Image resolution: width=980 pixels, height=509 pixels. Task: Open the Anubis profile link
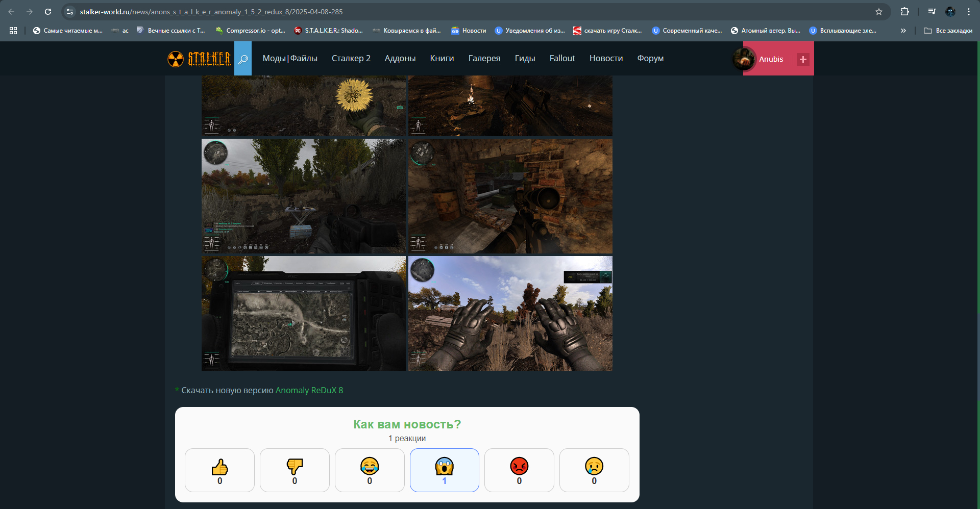(771, 59)
